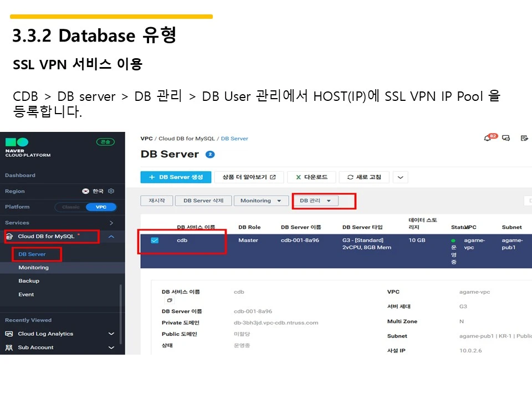Open Region settings gear icon
This screenshot has height=399, width=532.
pyautogui.click(x=111, y=191)
